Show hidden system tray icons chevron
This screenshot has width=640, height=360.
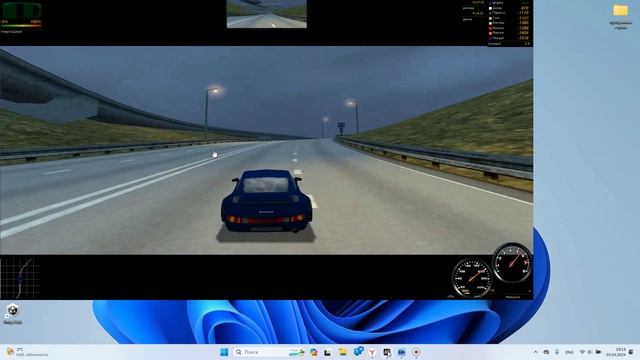536,352
